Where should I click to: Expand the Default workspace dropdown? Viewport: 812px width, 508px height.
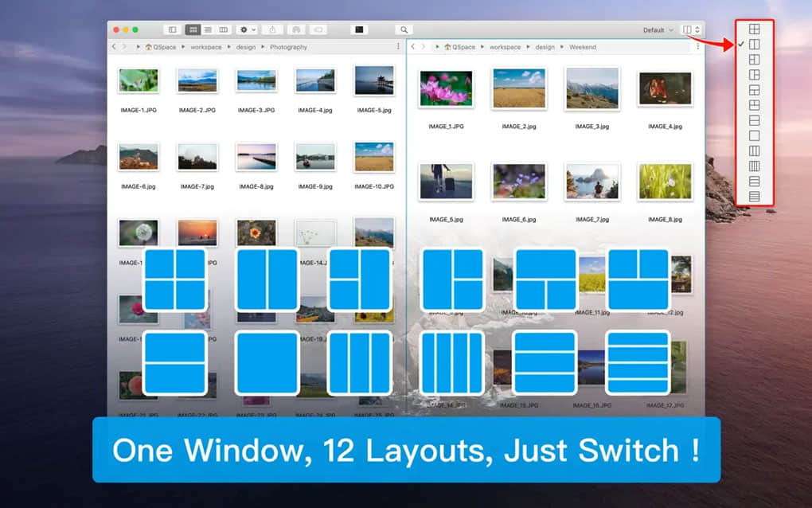[x=658, y=30]
